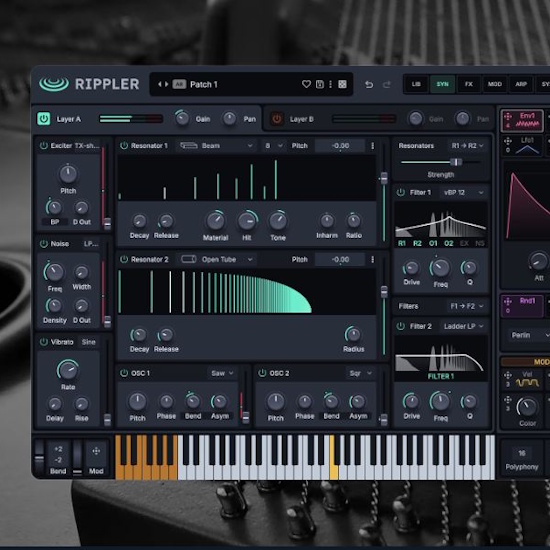Click the O2 filter source button
The height and width of the screenshot is (550, 550).
[449, 243]
